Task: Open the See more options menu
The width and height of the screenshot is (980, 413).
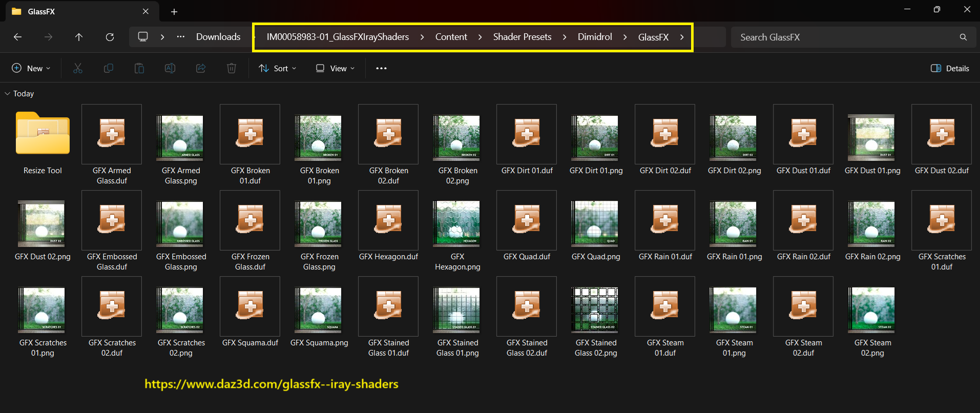Action: 381,68
